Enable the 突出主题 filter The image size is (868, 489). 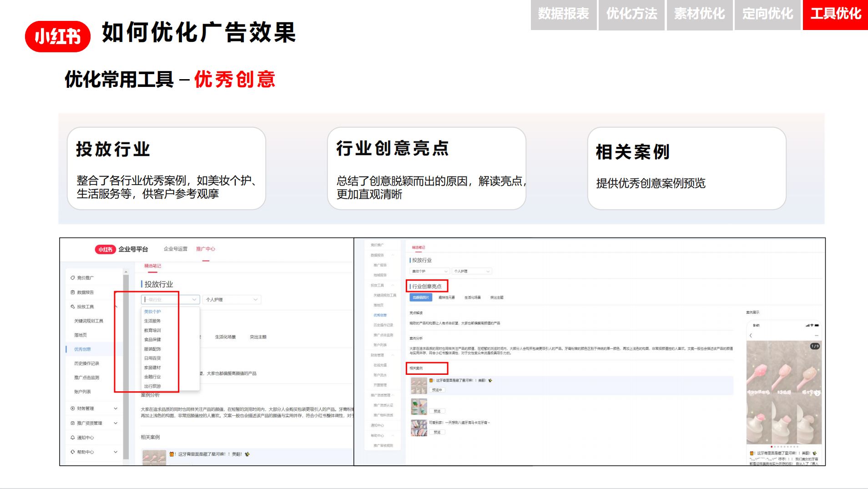tap(497, 297)
